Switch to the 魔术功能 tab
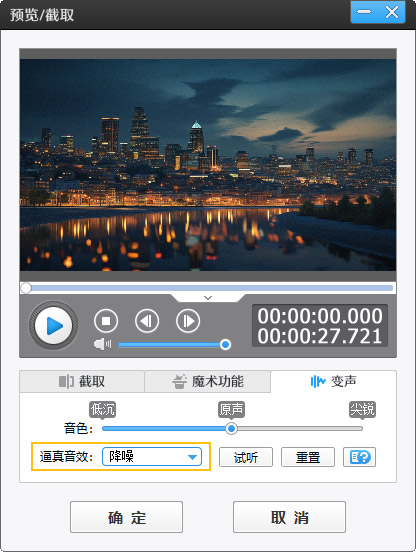The width and height of the screenshot is (416, 552). tap(208, 381)
